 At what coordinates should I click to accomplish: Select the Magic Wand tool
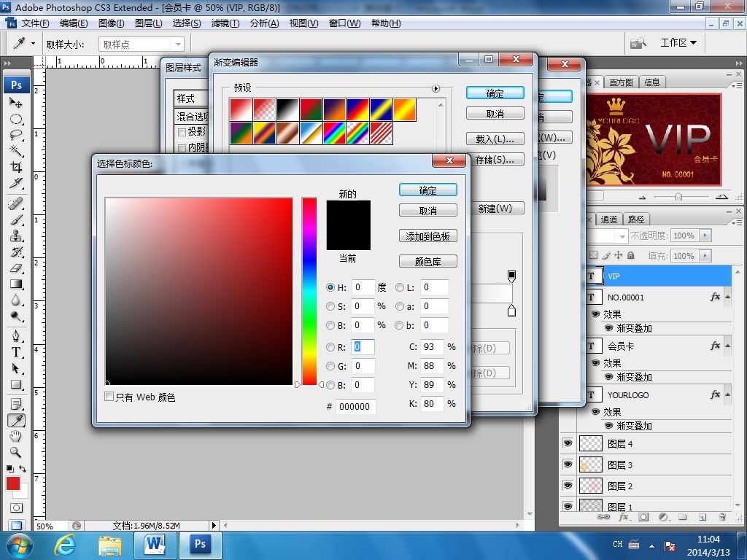click(x=16, y=151)
